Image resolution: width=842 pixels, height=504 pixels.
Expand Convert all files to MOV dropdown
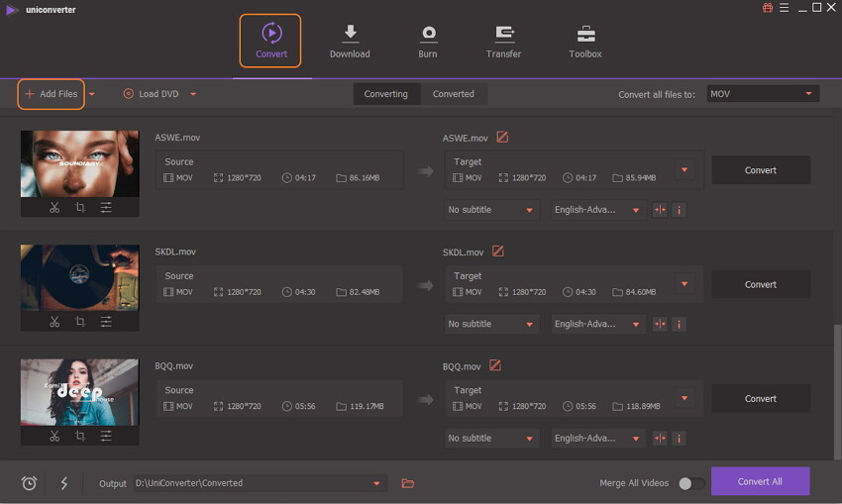(x=762, y=94)
